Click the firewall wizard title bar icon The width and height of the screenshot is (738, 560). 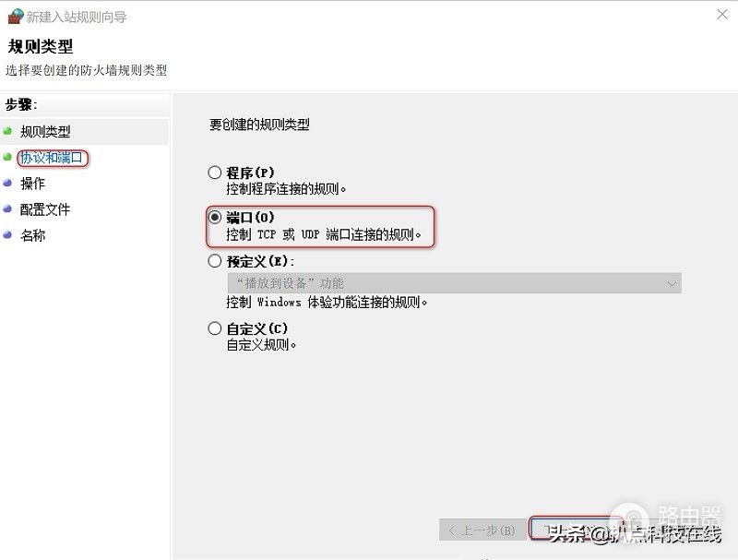(x=16, y=17)
